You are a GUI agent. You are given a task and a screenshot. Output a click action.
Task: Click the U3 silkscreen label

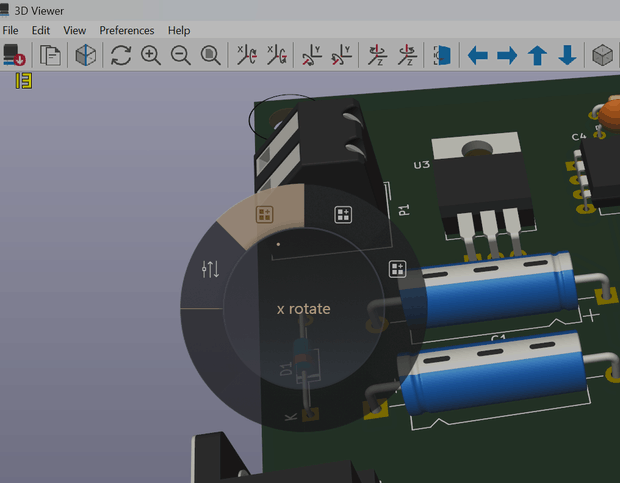pos(422,164)
